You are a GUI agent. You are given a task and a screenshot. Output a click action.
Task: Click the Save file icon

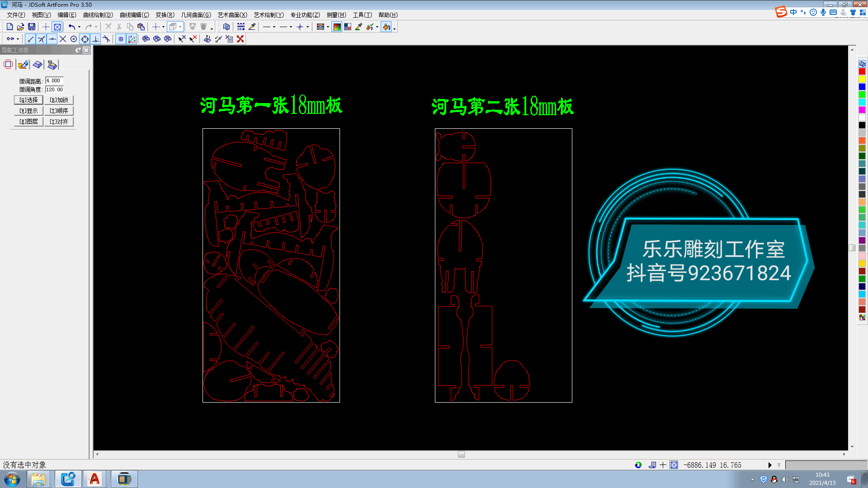(x=32, y=27)
